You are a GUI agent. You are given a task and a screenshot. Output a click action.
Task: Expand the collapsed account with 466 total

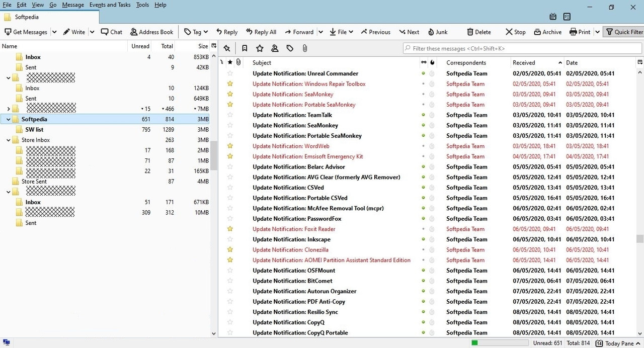pos(9,109)
